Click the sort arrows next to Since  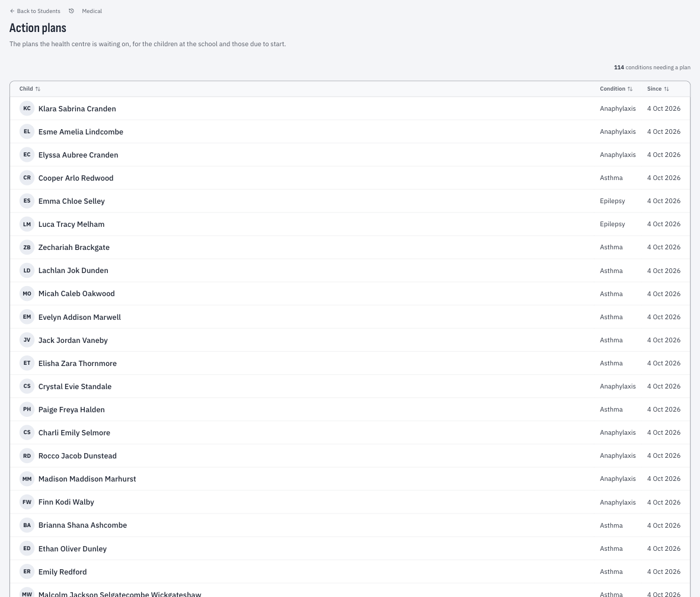pyautogui.click(x=667, y=89)
